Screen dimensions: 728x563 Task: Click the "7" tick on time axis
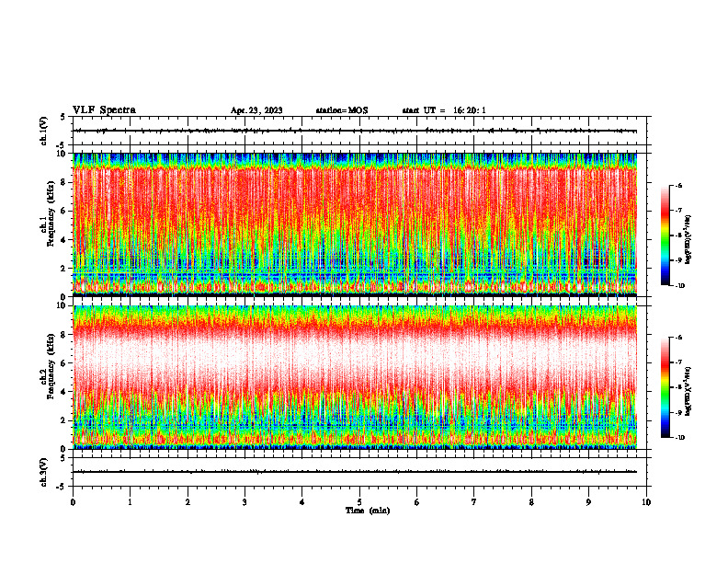coord(474,502)
